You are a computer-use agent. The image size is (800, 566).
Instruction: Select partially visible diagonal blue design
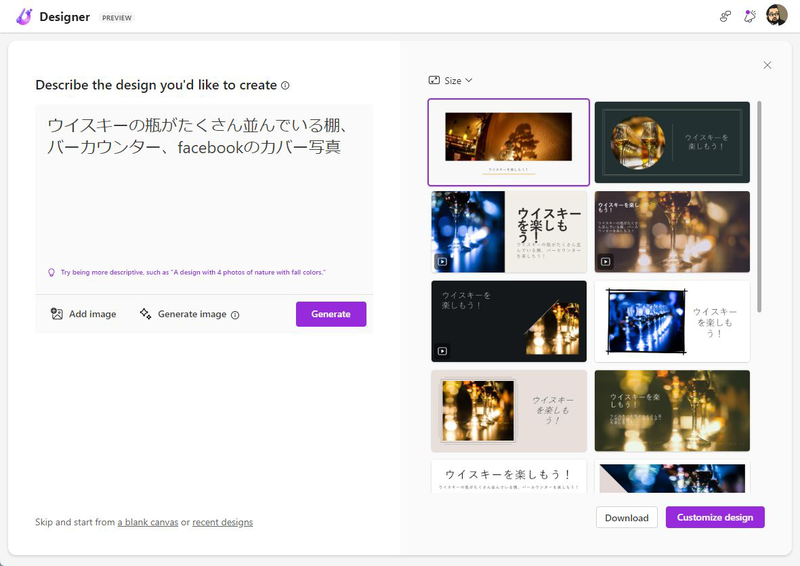672,476
